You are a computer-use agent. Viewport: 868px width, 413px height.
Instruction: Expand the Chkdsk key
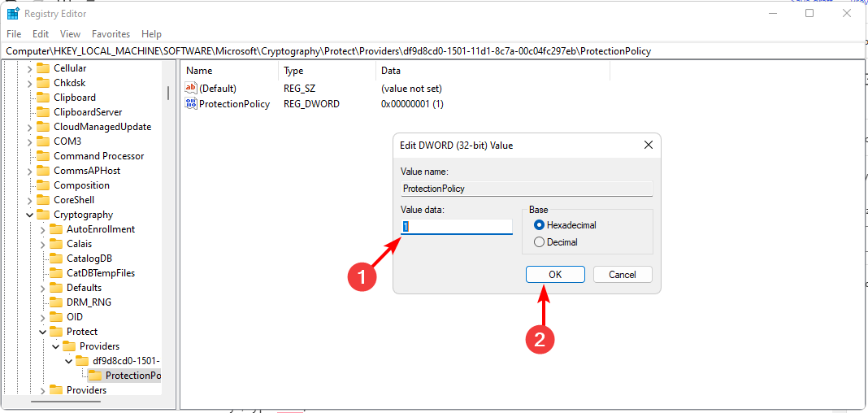tap(29, 83)
